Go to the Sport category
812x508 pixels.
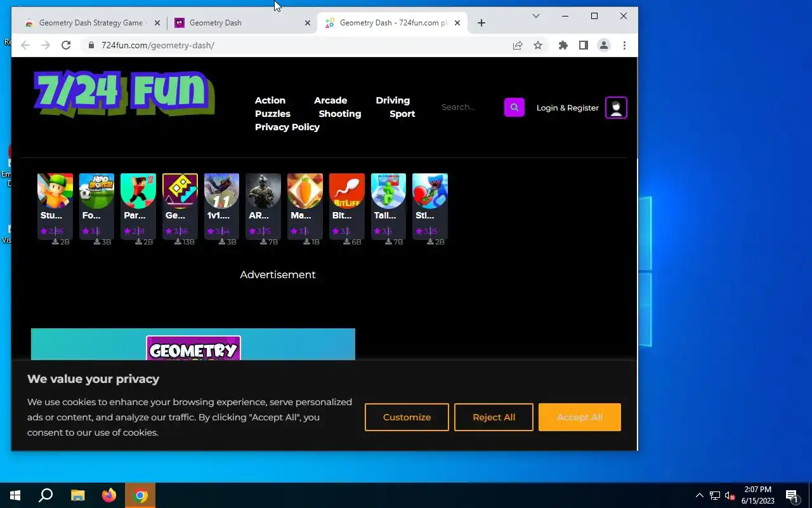(x=402, y=114)
